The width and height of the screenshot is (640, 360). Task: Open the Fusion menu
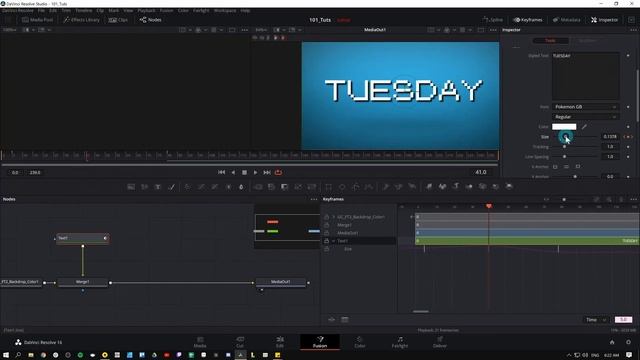point(166,11)
